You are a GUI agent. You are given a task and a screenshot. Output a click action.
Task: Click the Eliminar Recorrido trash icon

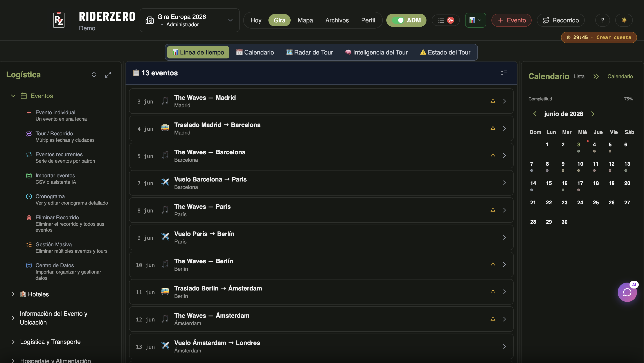point(29,218)
